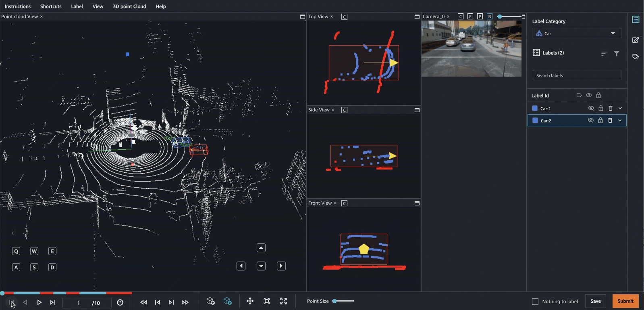This screenshot has height=310, width=644.
Task: Lock the Car:2 label
Action: tap(600, 120)
